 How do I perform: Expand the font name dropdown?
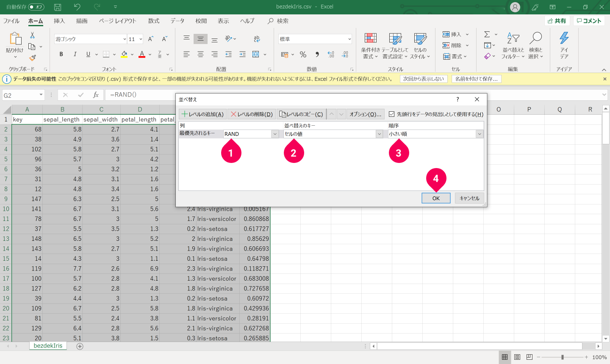[x=125, y=39]
